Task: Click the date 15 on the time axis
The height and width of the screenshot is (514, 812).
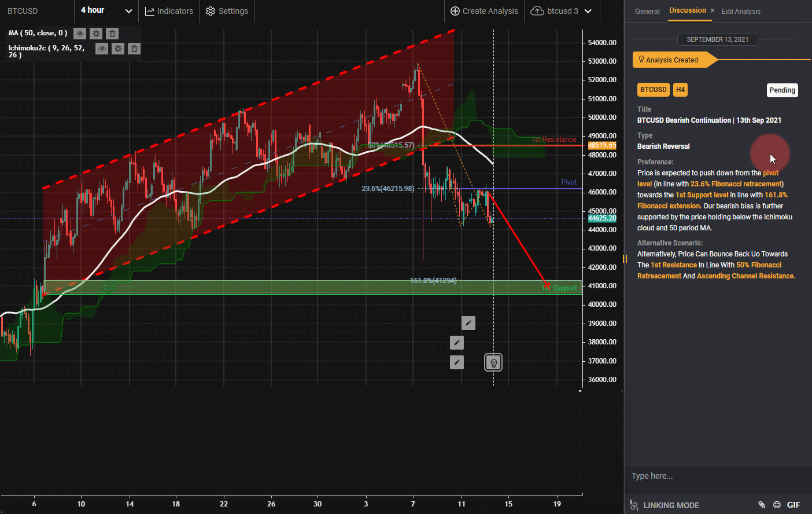Action: tap(508, 504)
